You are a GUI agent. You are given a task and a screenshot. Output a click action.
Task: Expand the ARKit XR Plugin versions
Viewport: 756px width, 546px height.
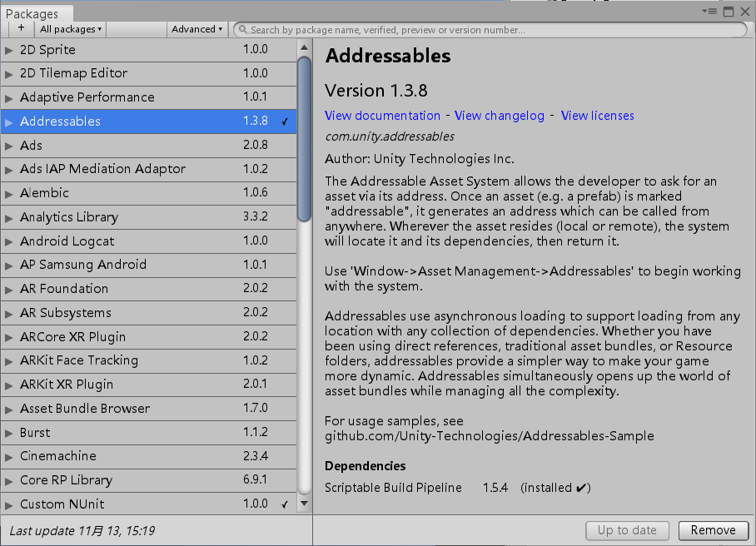8,385
